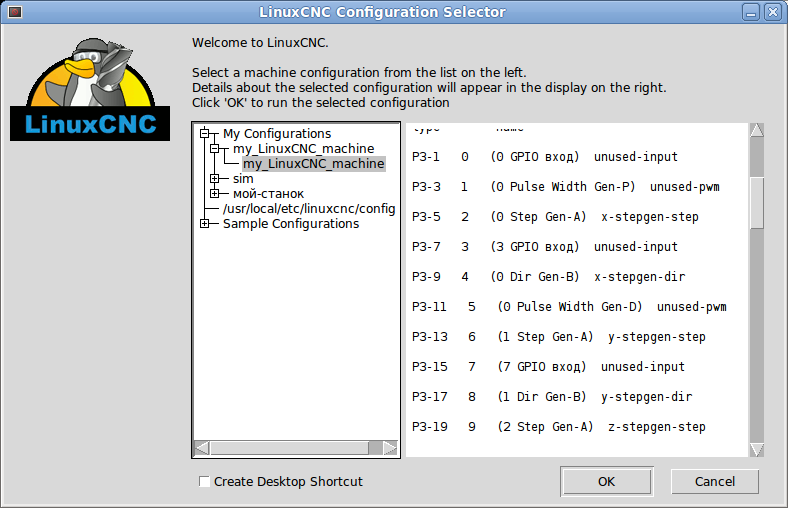The height and width of the screenshot is (508, 788).
Task: Enable the Create Desktop Shortcut checkbox
Action: pyautogui.click(x=205, y=482)
